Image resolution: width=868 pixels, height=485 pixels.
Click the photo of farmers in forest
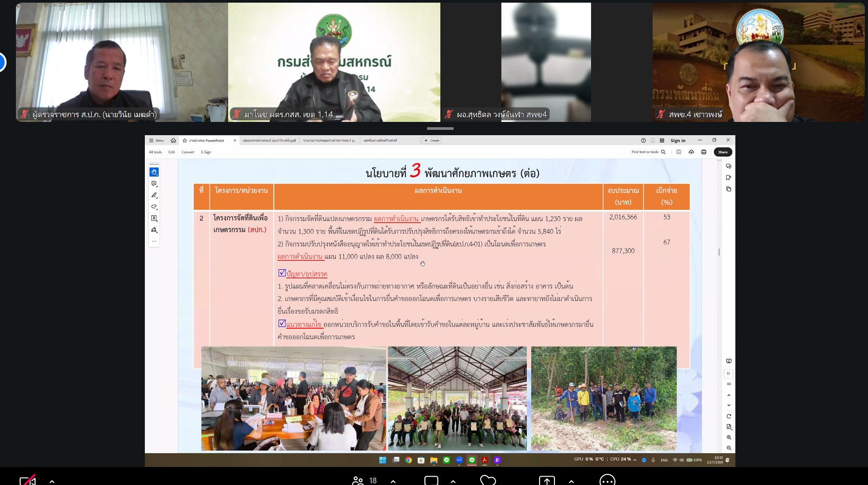tap(604, 399)
